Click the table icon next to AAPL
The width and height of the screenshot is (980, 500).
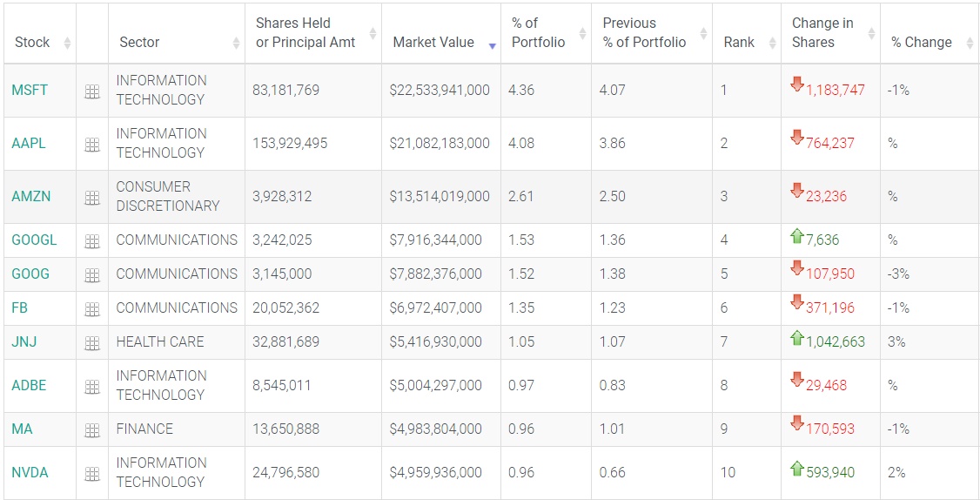click(x=92, y=145)
